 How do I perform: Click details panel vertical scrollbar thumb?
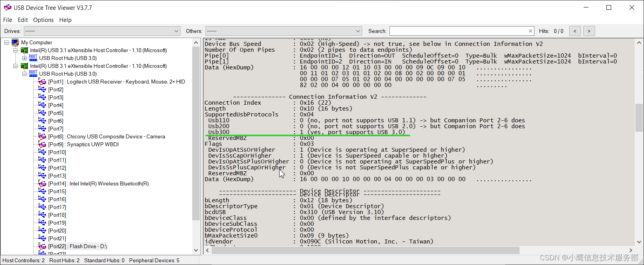tap(639, 118)
